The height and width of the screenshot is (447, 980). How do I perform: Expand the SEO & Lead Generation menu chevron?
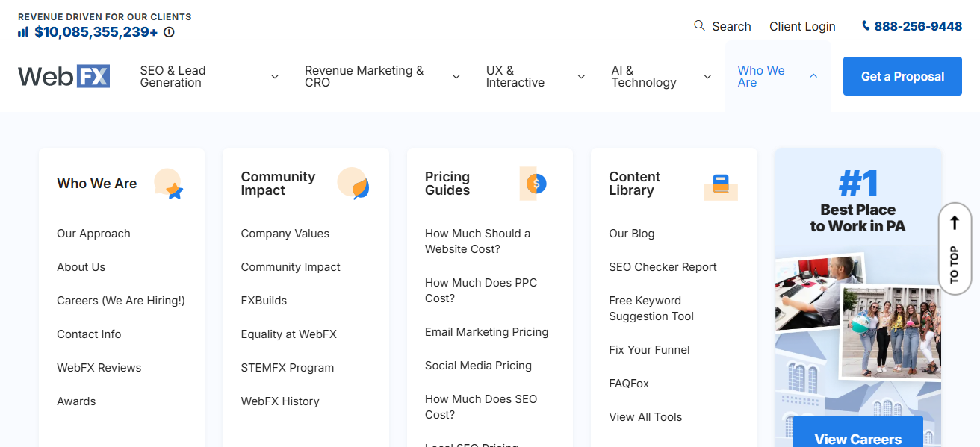(275, 77)
